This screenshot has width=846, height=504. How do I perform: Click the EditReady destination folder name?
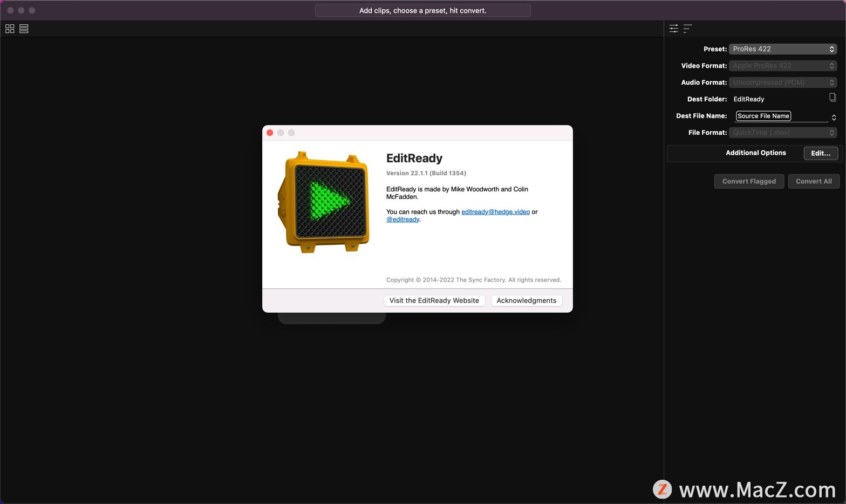(749, 99)
